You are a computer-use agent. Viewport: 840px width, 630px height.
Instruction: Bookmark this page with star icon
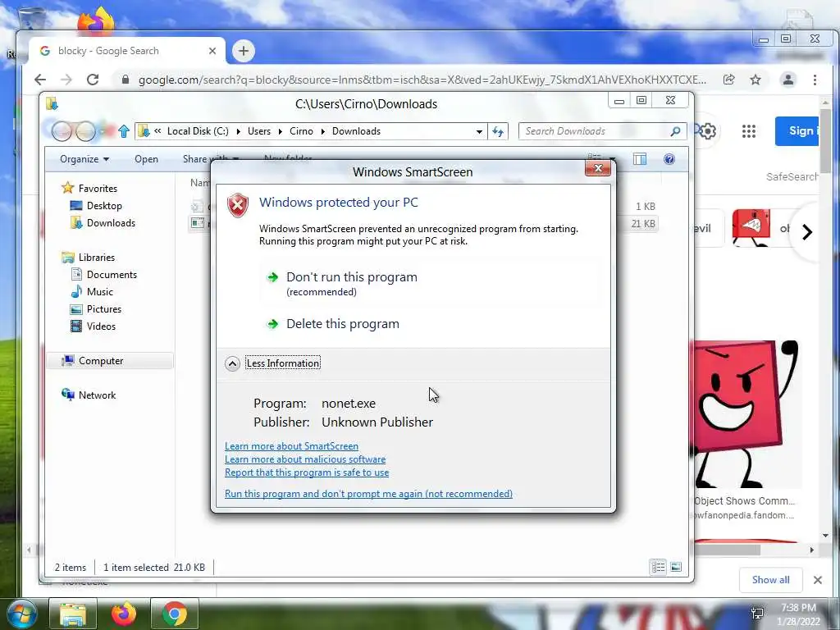pos(756,80)
